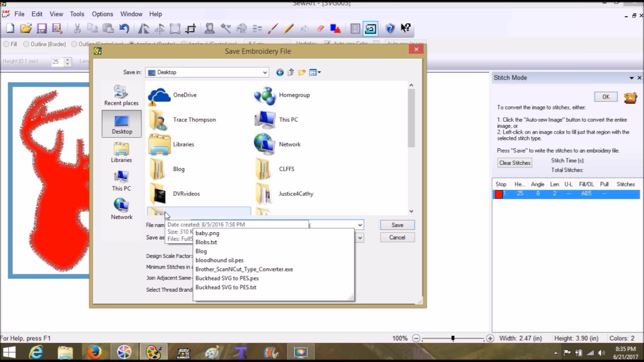Click the zoom slider handle
This screenshot has width=644, height=362.
(453, 338)
